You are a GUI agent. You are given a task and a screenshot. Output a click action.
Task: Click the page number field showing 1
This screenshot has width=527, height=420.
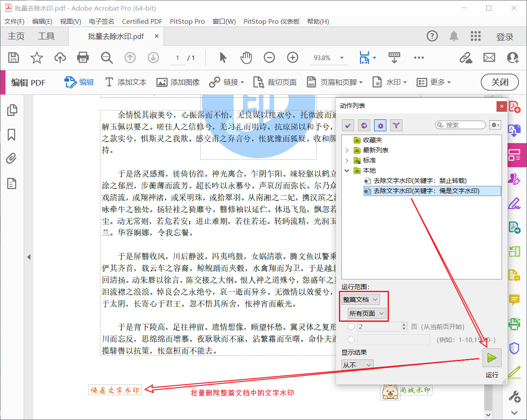click(178, 58)
